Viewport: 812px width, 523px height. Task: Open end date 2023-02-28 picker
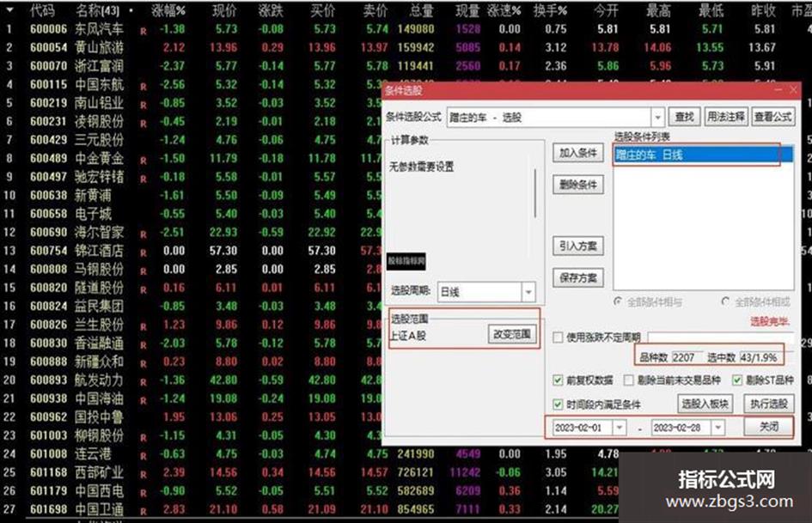click(717, 428)
